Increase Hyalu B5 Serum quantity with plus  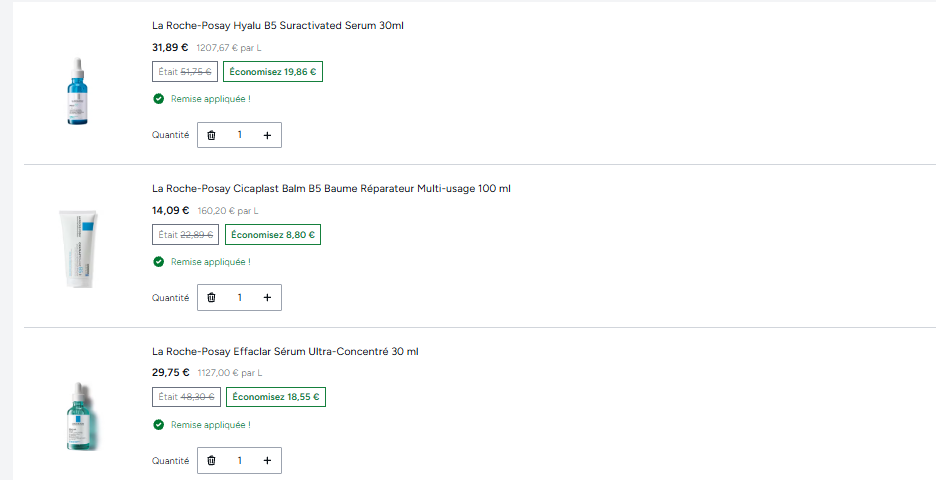point(267,136)
